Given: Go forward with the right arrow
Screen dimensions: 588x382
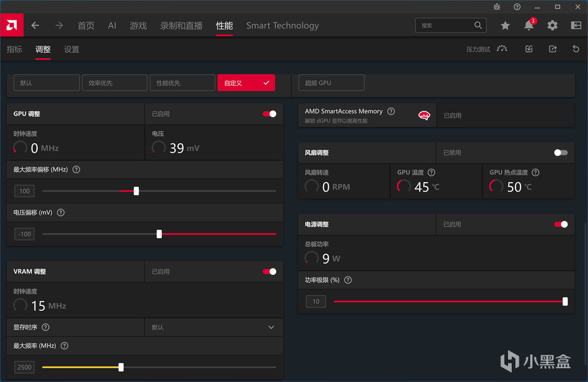Looking at the screenshot, I should click(59, 26).
